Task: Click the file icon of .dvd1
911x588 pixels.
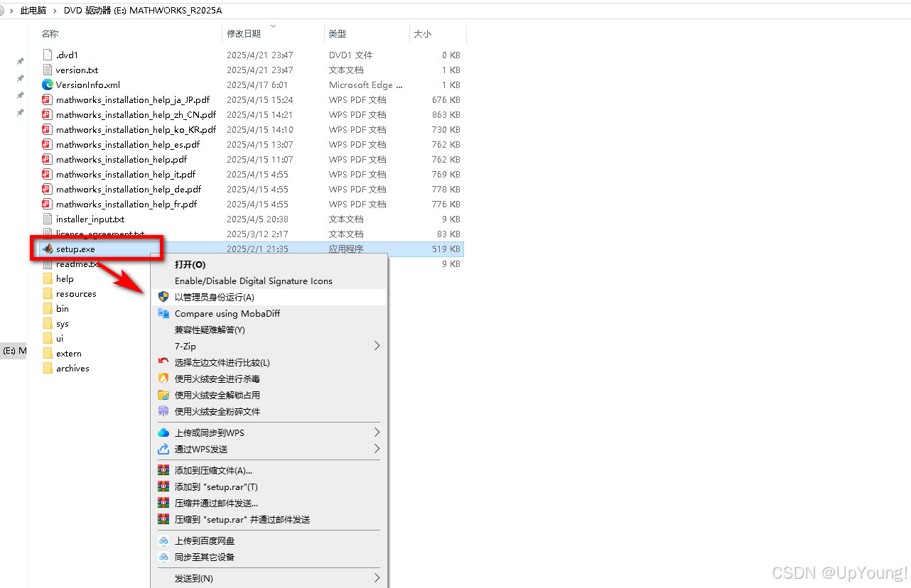Action: [x=48, y=55]
